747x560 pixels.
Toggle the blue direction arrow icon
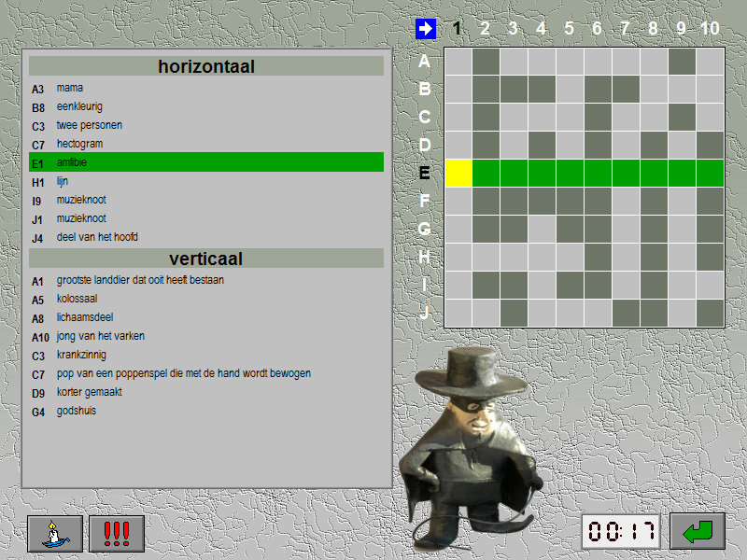tap(426, 29)
